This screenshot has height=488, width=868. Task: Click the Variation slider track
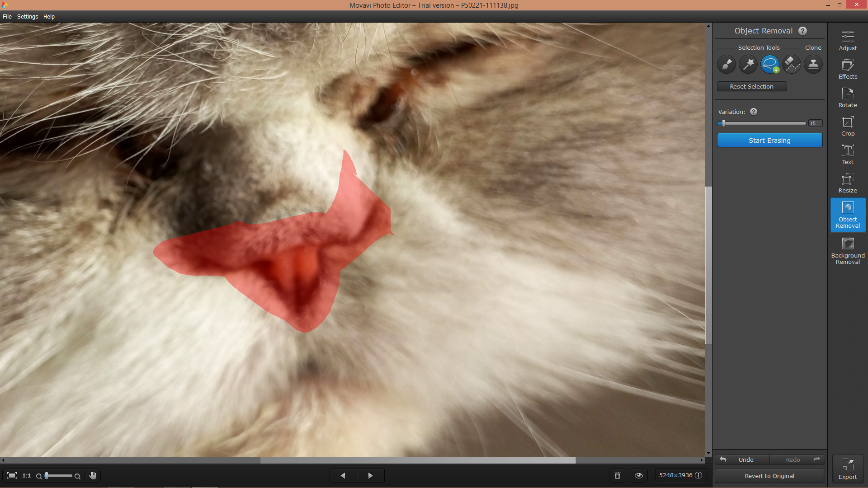(x=762, y=123)
